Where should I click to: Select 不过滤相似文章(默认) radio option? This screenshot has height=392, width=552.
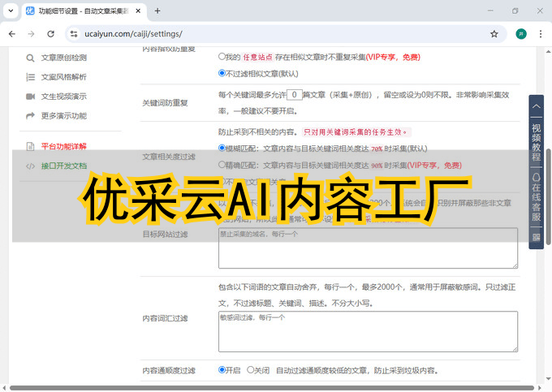click(222, 72)
